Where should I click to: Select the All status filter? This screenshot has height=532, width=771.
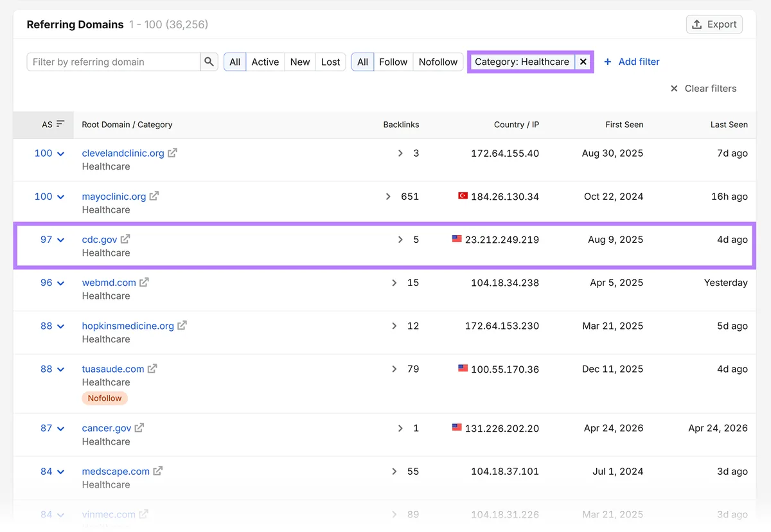[235, 62]
